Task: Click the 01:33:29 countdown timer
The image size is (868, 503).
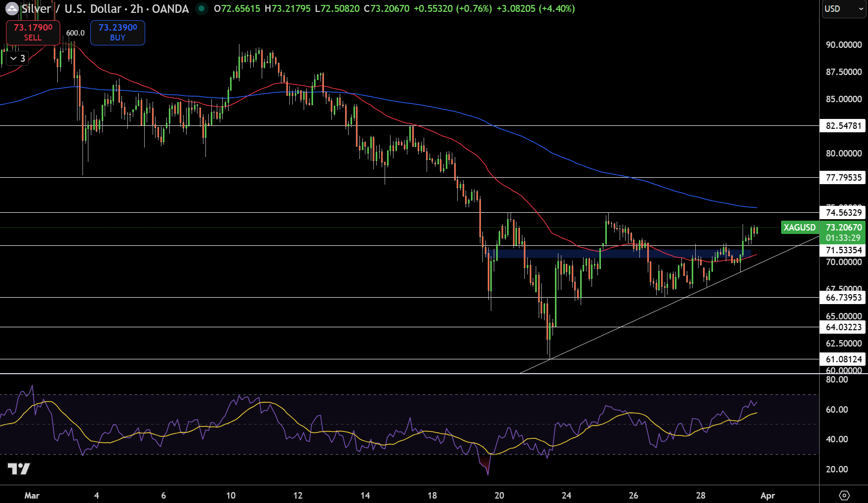Action: (843, 238)
